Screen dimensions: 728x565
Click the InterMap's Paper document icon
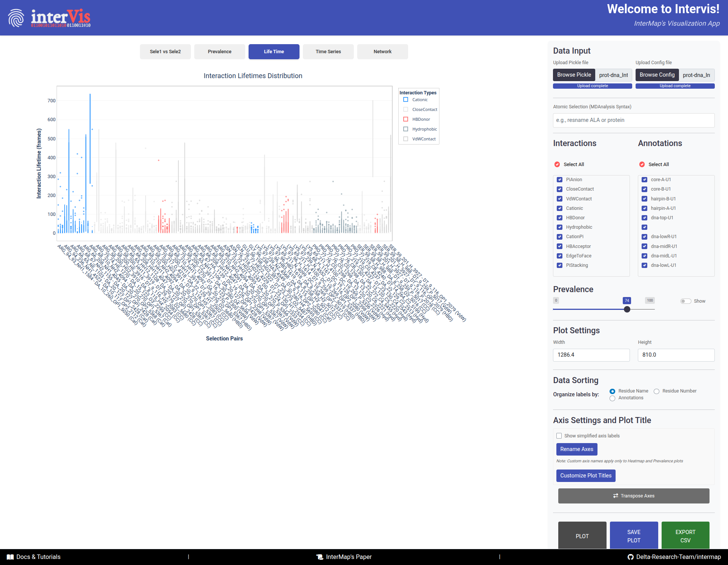coord(320,557)
